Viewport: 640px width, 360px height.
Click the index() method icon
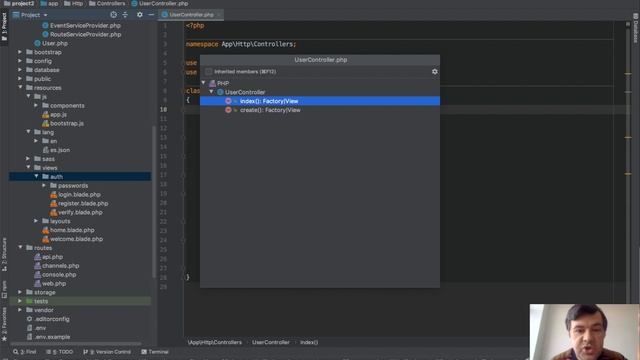(x=228, y=101)
